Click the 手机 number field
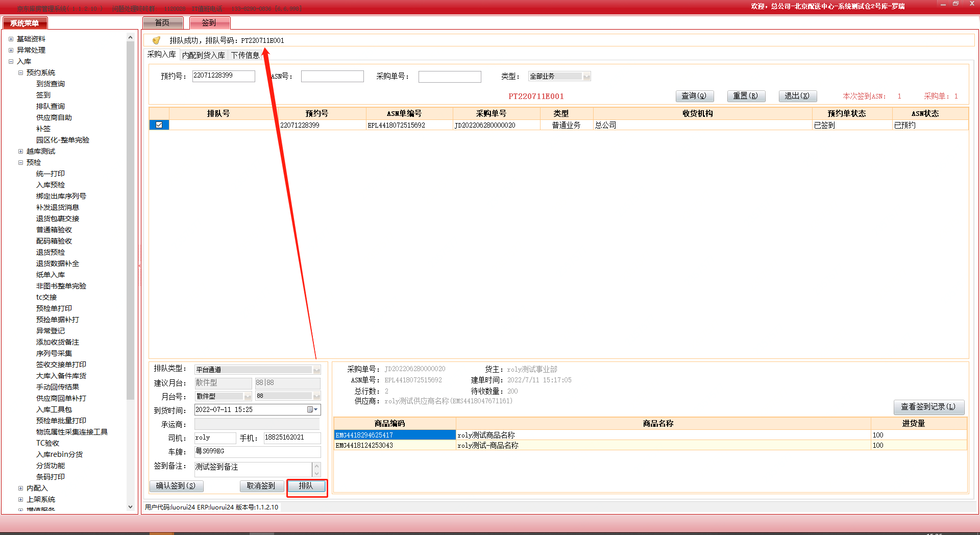The image size is (980, 535). 292,438
